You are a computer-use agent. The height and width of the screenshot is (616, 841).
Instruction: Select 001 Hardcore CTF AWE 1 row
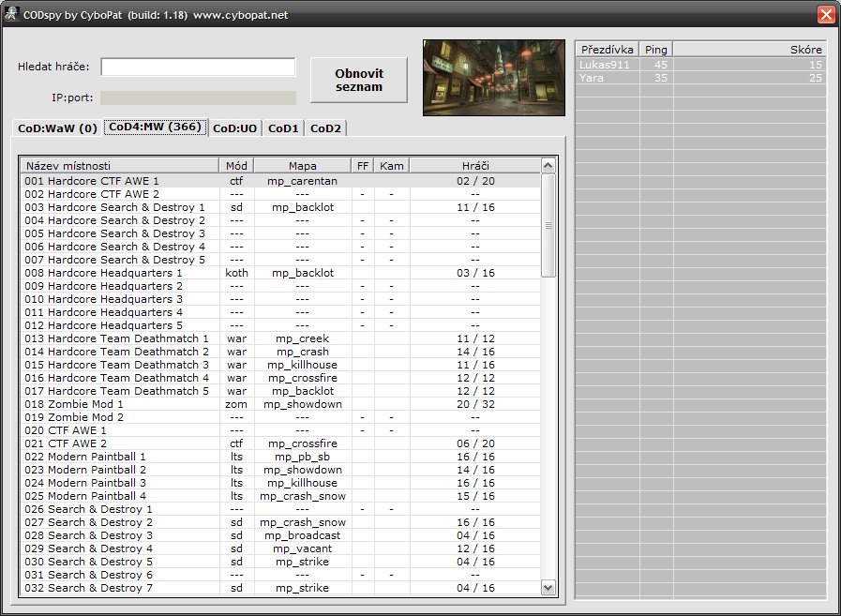(x=280, y=181)
